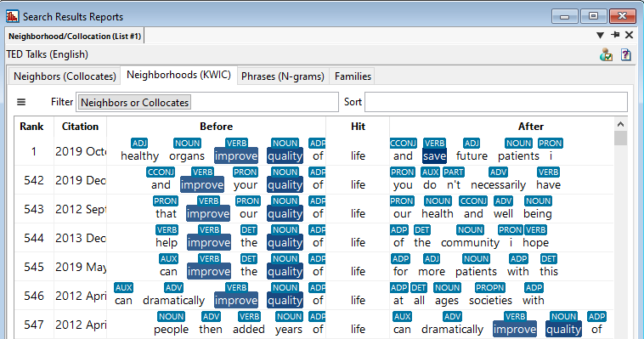
Task: Click the vertical scrollbar thumb
Action: pos(620,138)
